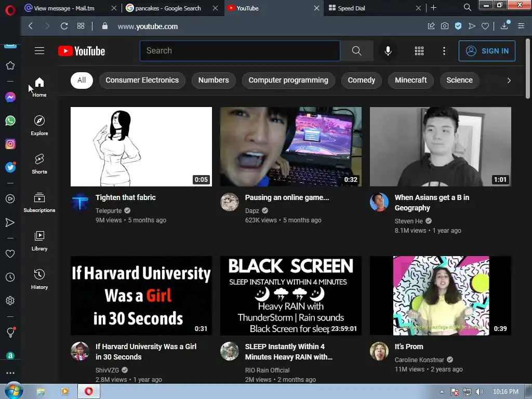Open the downloads icon in address bar
Screen dimensions: 532x399
[505, 25]
